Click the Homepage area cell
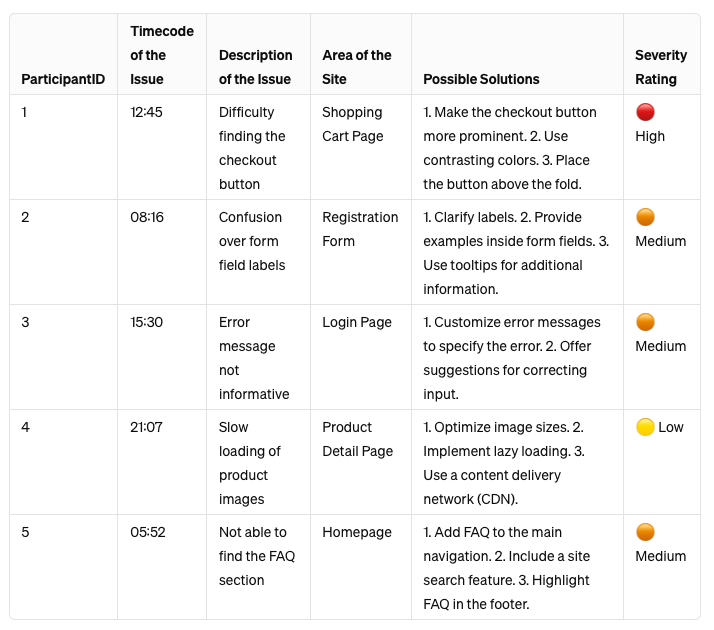The height and width of the screenshot is (630, 714). [x=356, y=532]
